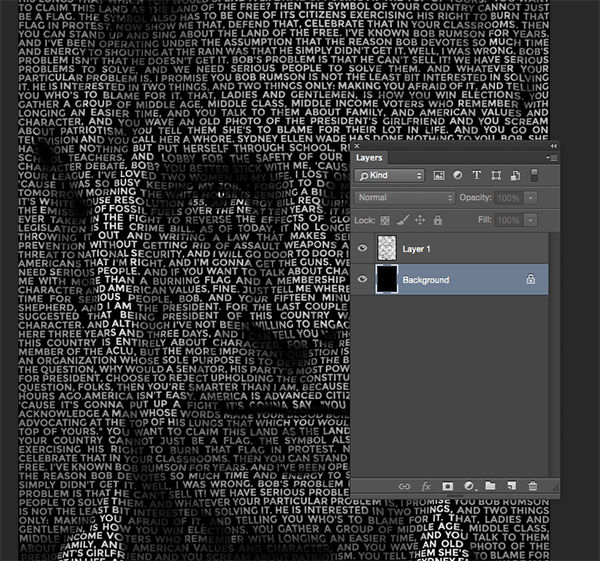Toggle lock transparent pixels
600x561 pixels.
(385, 219)
